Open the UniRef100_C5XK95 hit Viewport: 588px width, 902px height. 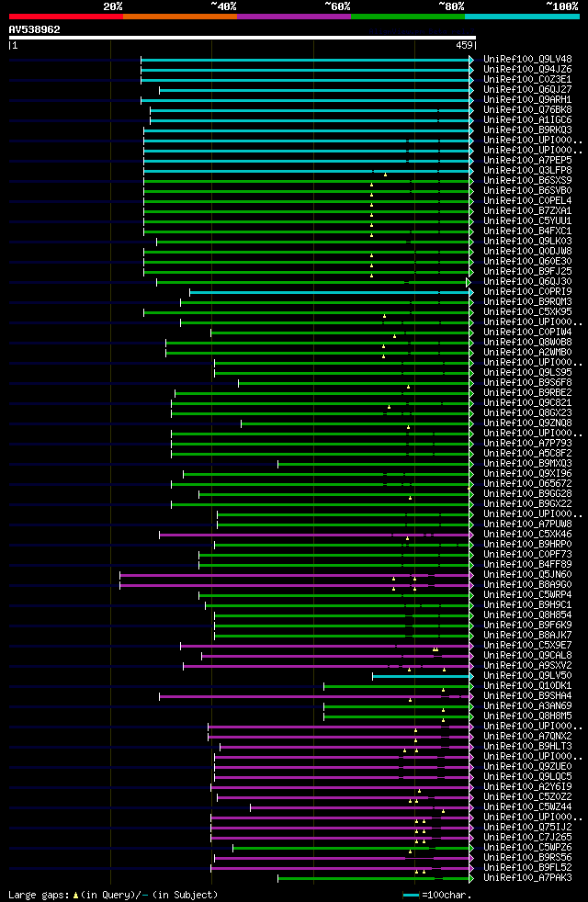point(527,311)
